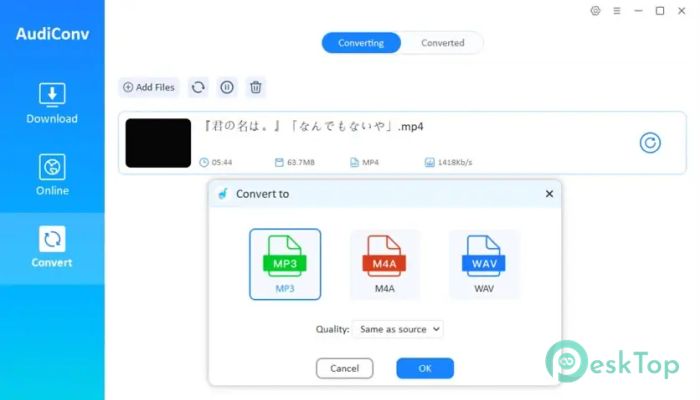The width and height of the screenshot is (700, 400).
Task: Select the Convert section in sidebar
Action: [52, 247]
